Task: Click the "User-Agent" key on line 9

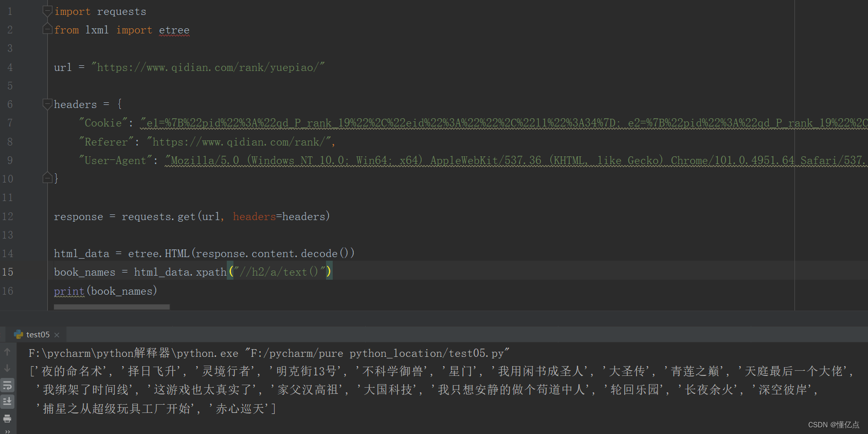Action: click(115, 160)
